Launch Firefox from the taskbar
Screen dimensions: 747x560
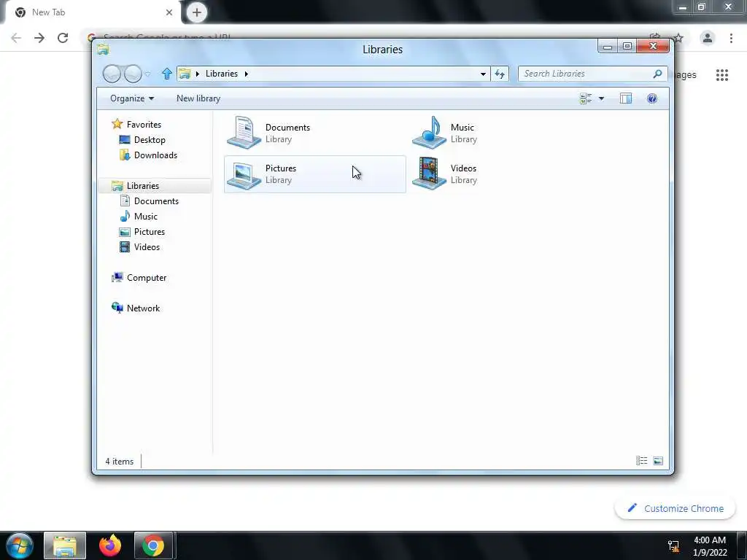[x=110, y=545]
